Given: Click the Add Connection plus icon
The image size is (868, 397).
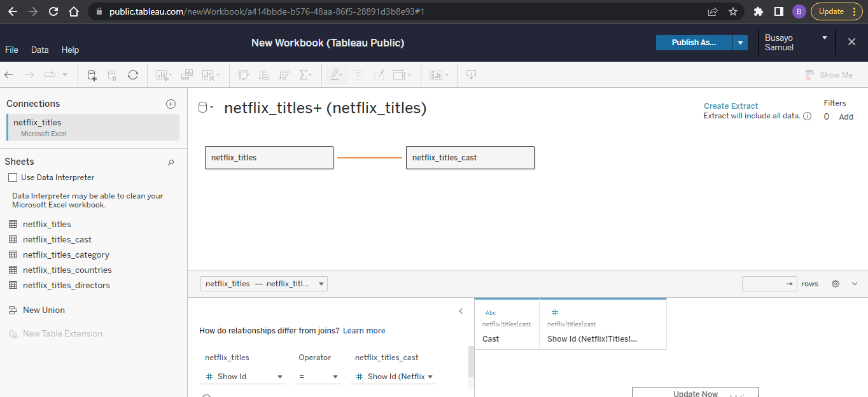Looking at the screenshot, I should coord(171,104).
